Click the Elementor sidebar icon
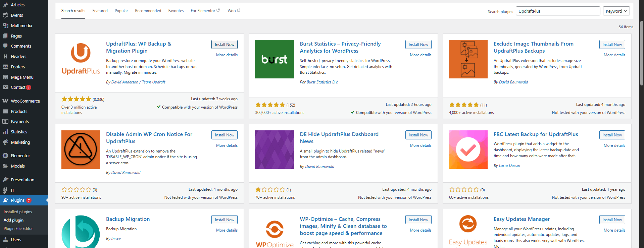The width and height of the screenshot is (644, 248). click(5, 156)
